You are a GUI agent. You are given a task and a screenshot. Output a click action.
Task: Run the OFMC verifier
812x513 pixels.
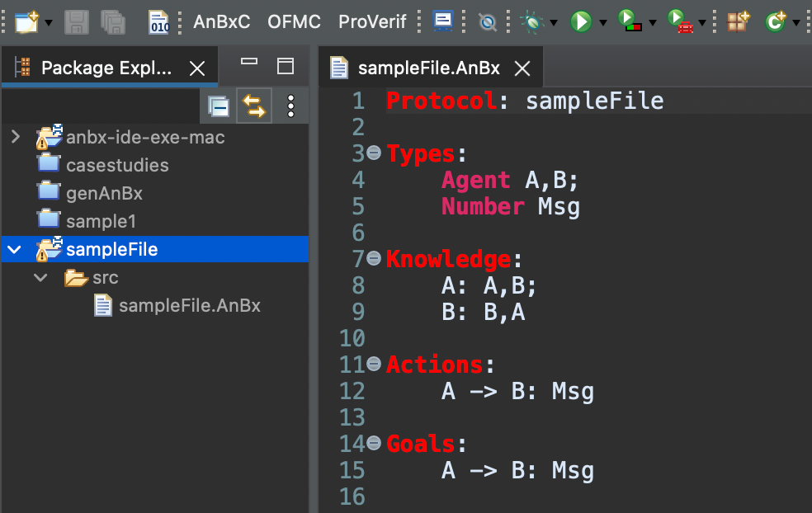pos(294,22)
